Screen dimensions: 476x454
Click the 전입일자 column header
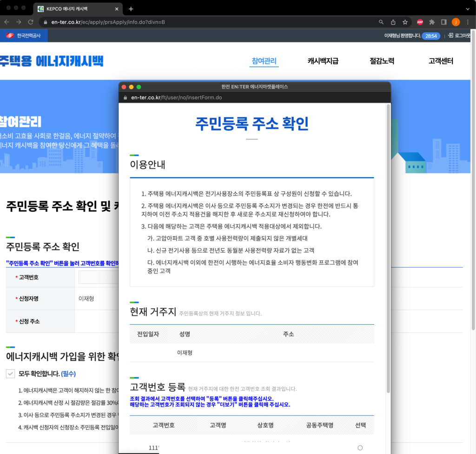[148, 334]
